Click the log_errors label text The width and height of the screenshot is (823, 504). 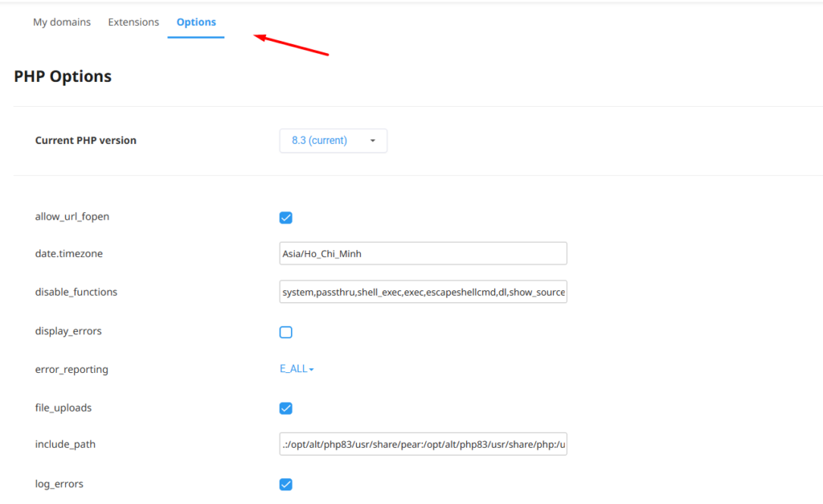[59, 484]
